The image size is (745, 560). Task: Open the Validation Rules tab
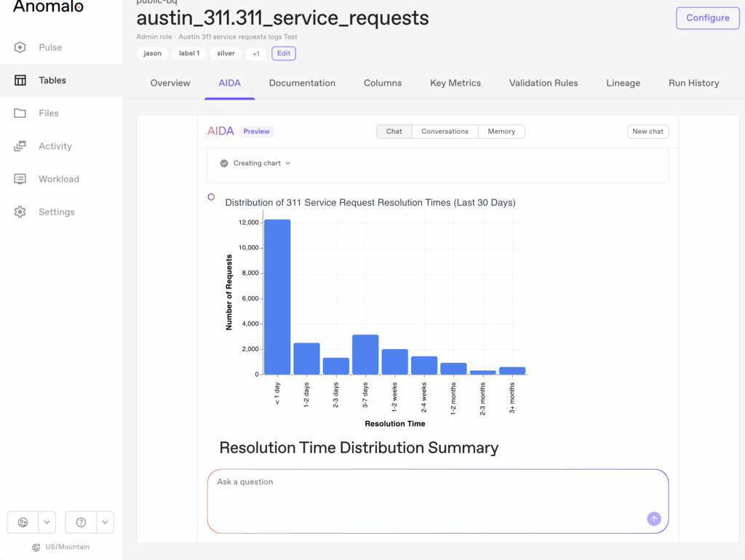[543, 83]
